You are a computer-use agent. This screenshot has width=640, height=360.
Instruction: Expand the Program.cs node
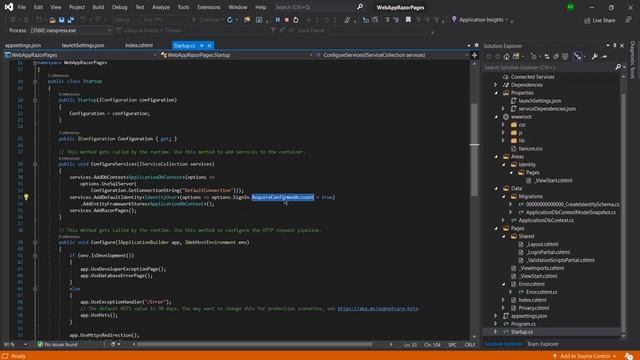(496, 324)
